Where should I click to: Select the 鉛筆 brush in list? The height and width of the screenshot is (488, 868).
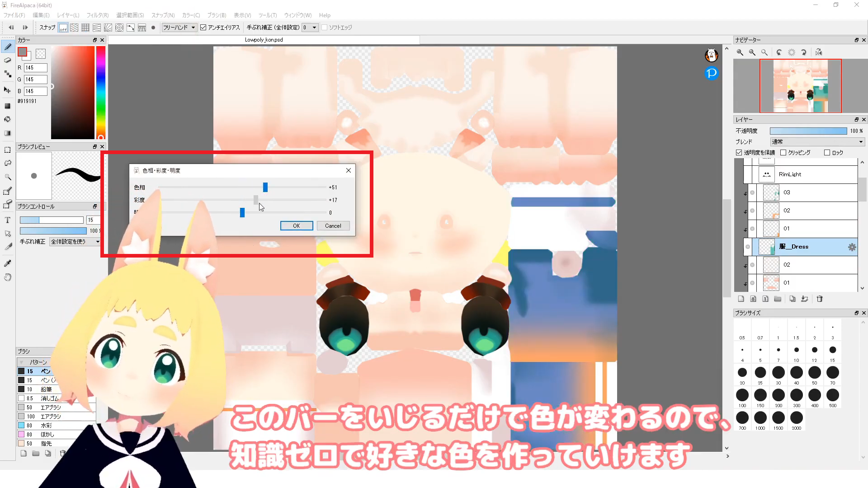56,389
